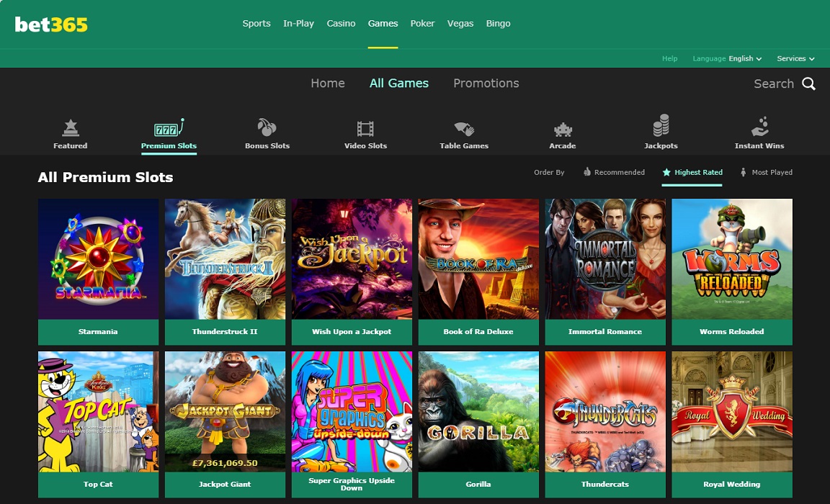Open the Arcade category icon
This screenshot has height=504, width=830.
563,130
